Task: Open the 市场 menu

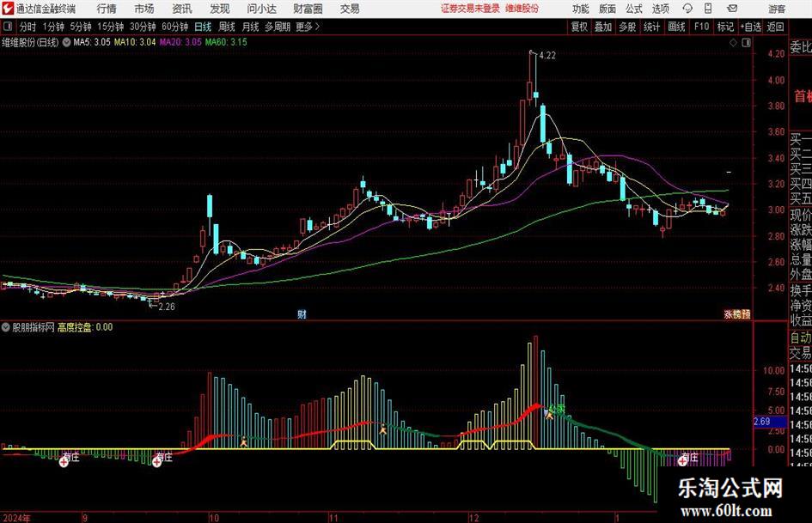Action: [144, 9]
